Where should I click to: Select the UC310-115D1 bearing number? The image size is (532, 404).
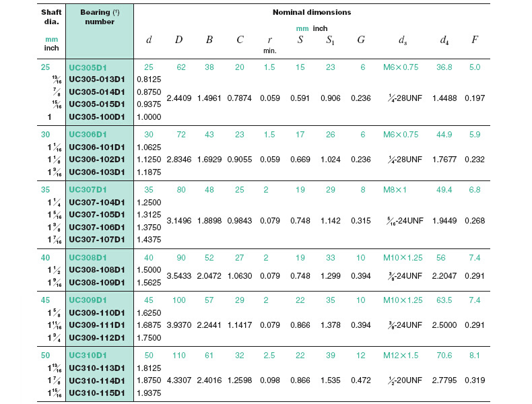[x=97, y=393]
